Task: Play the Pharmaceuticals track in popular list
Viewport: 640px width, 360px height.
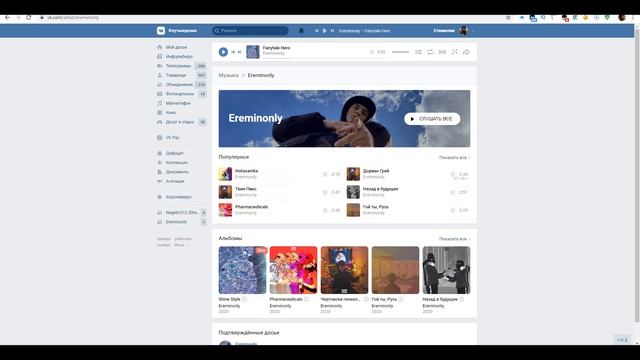Action: (225, 210)
